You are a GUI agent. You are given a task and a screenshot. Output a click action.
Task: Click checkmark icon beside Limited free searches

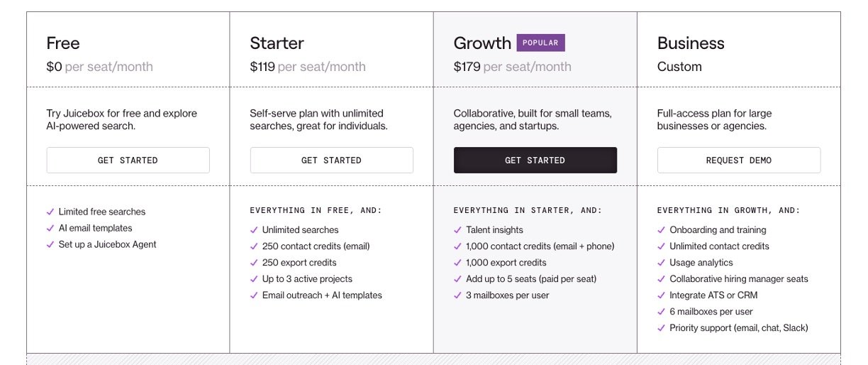click(x=50, y=212)
